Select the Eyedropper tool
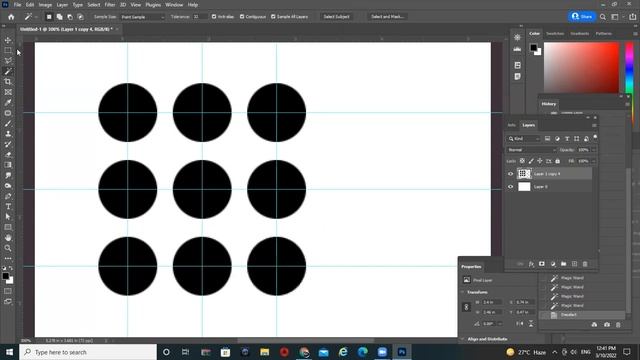640x360 pixels. coord(8,102)
